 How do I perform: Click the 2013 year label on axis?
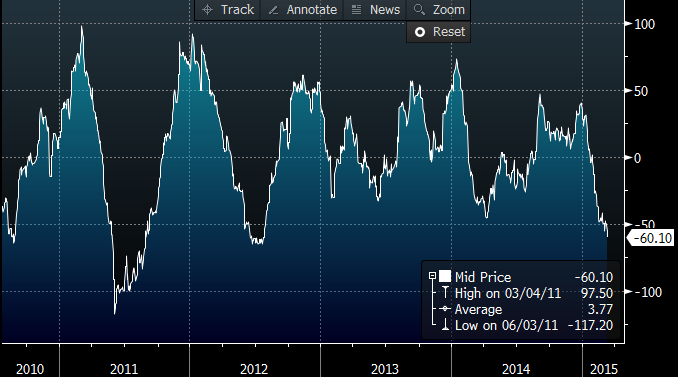pos(385,369)
